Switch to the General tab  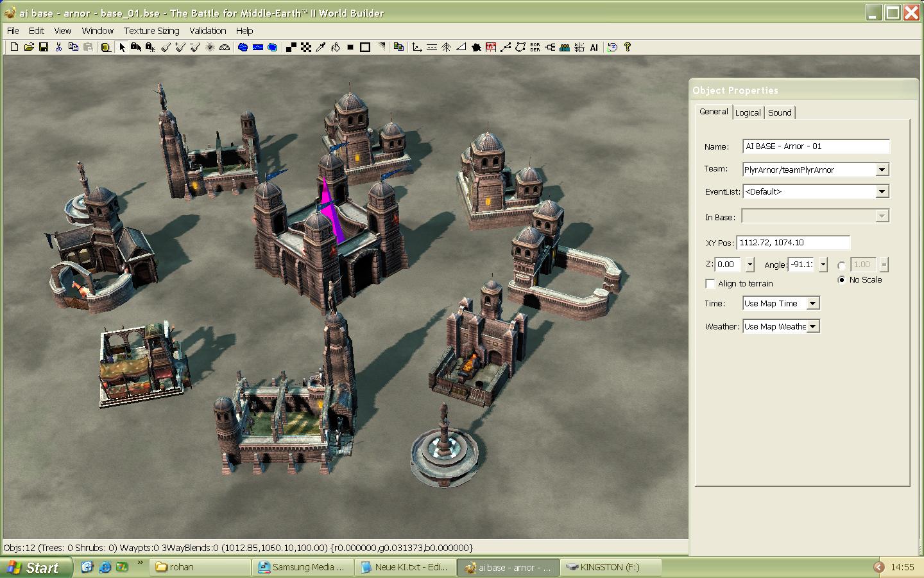click(x=714, y=111)
